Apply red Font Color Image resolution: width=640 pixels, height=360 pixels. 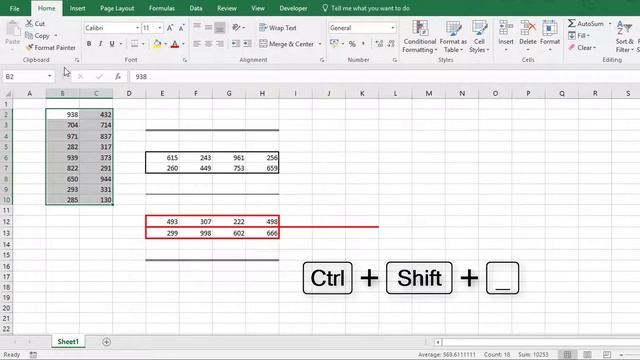[175, 44]
